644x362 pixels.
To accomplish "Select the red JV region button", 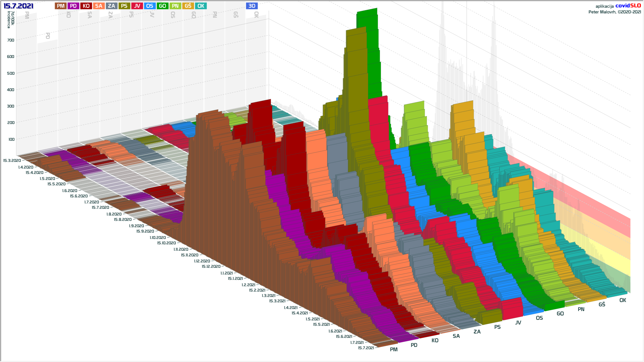I will point(137,6).
